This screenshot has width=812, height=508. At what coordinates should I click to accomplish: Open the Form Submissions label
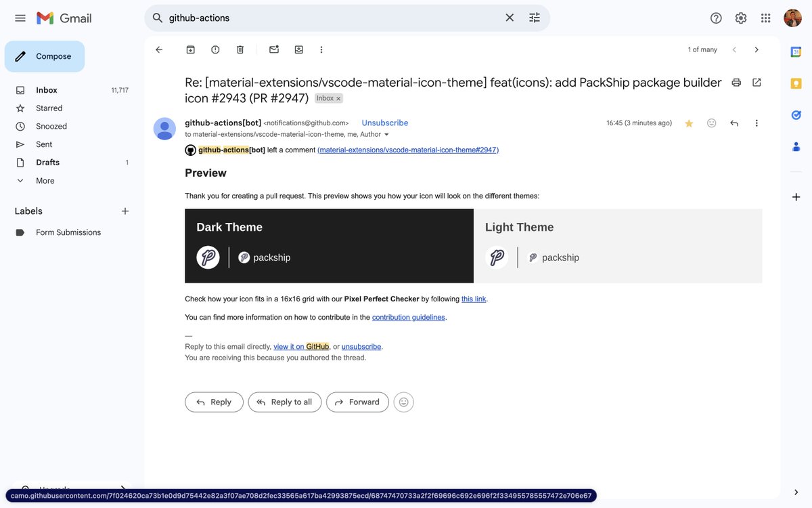(x=68, y=232)
